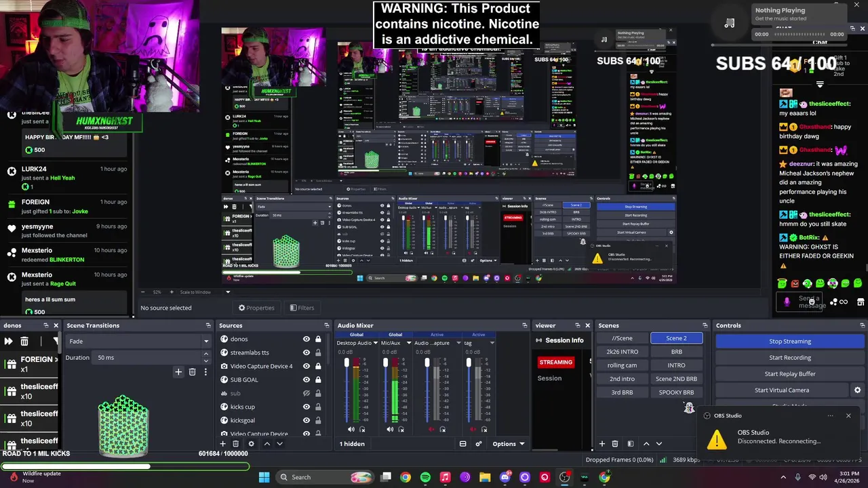
Task: Open Windows Start menu
Action: point(264,477)
